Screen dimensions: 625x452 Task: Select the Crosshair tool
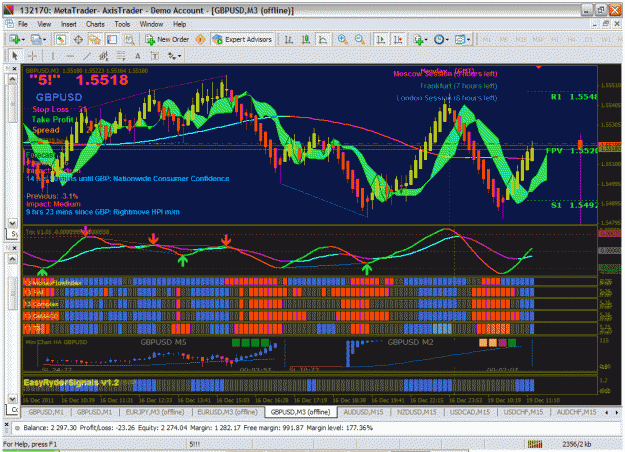point(33,56)
